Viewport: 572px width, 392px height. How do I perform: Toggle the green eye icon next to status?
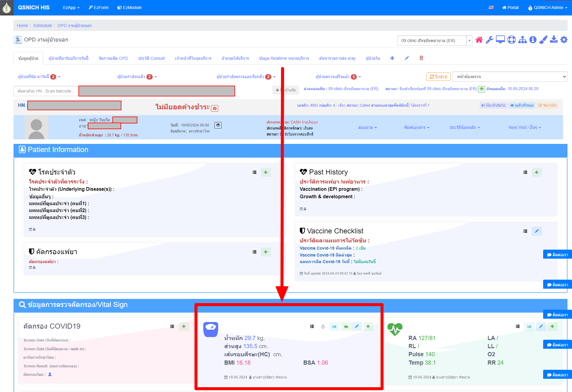(482, 89)
